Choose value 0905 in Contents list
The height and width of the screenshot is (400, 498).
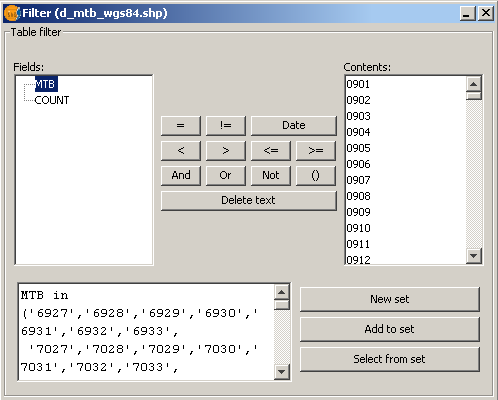(x=358, y=148)
